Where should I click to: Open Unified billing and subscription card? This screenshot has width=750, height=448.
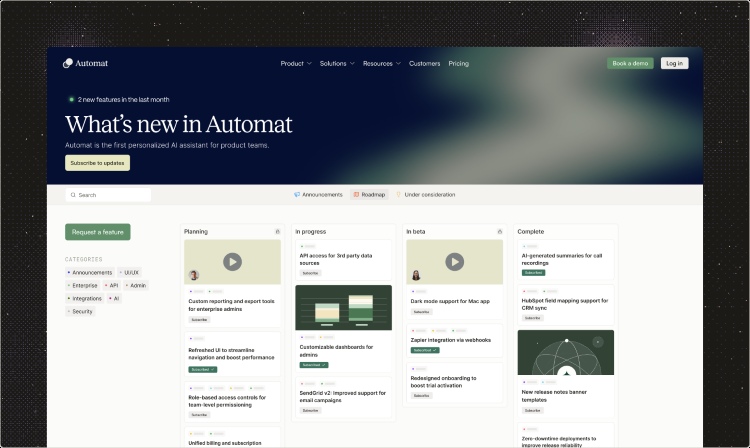click(x=225, y=443)
